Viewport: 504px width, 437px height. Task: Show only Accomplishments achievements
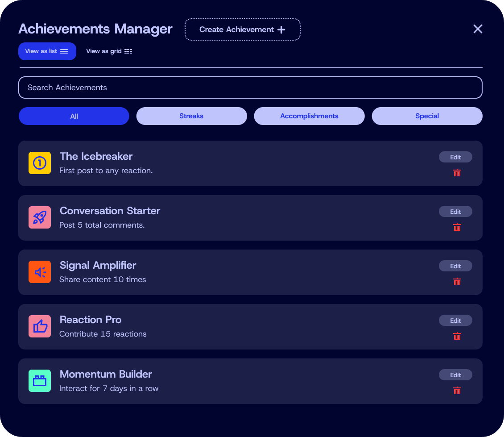pos(309,116)
